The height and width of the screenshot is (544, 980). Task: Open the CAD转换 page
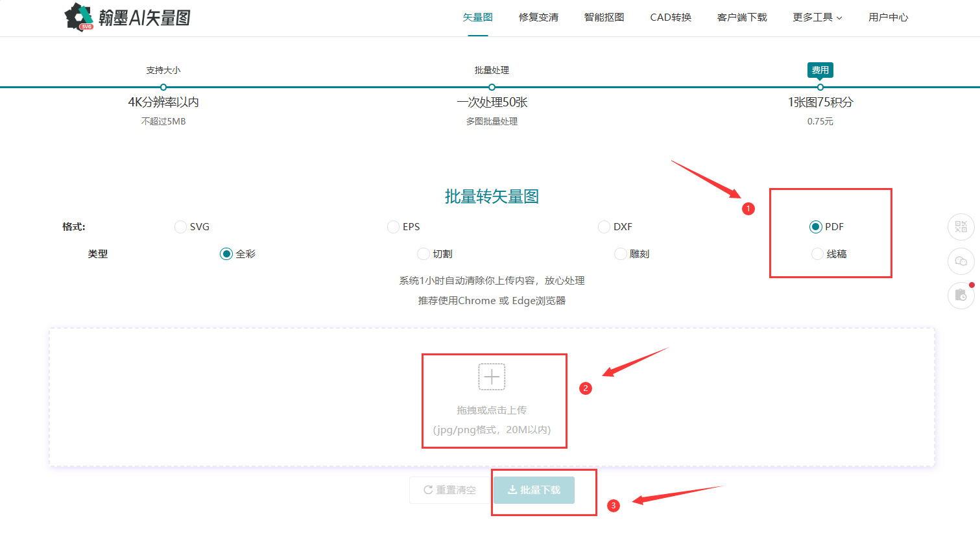[x=671, y=18]
